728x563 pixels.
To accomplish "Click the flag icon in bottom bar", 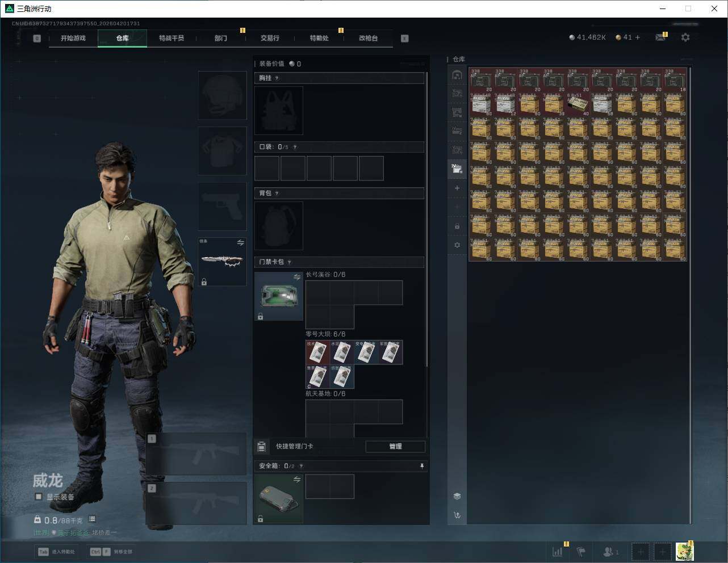I will pyautogui.click(x=581, y=552).
